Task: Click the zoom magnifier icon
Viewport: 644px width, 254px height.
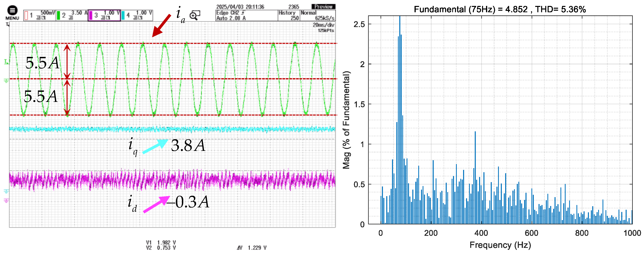Action: tap(195, 15)
